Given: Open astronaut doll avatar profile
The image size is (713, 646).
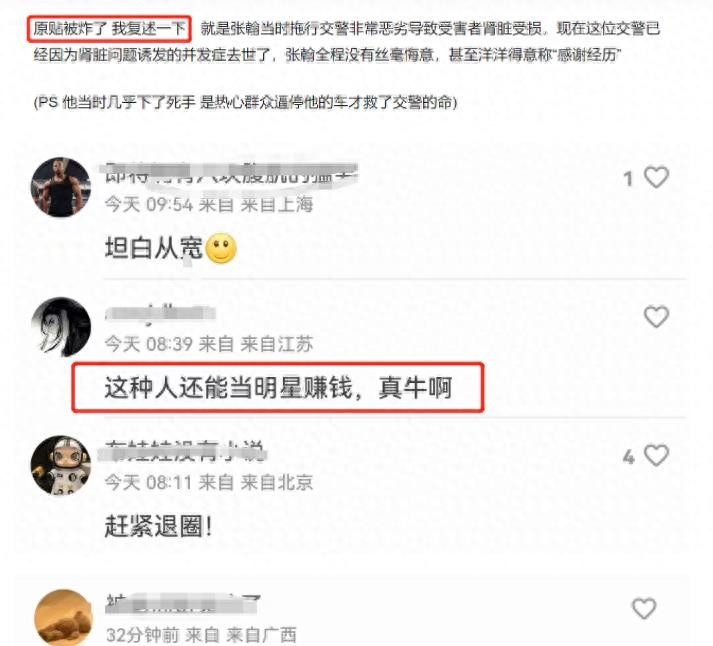Looking at the screenshot, I should click(60, 466).
